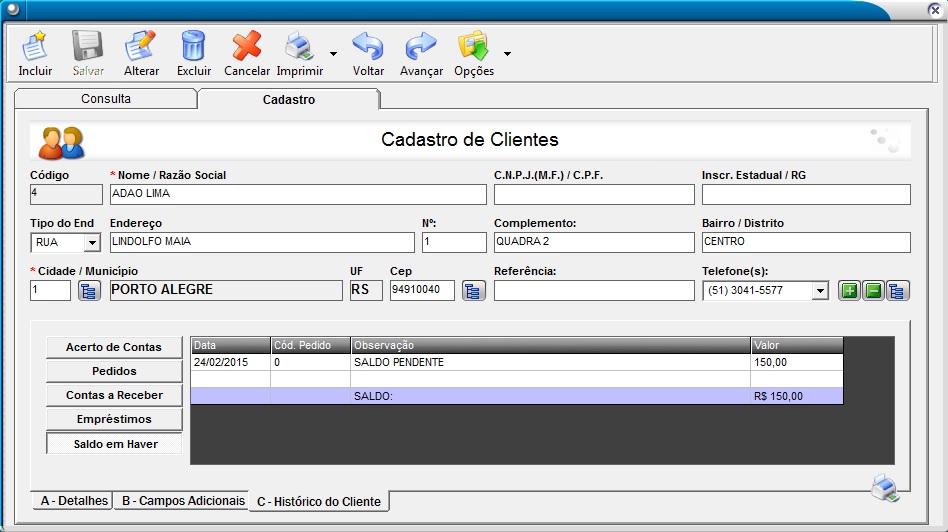Click the Excluir trash bin icon
Image resolution: width=948 pixels, height=532 pixels.
coord(193,45)
